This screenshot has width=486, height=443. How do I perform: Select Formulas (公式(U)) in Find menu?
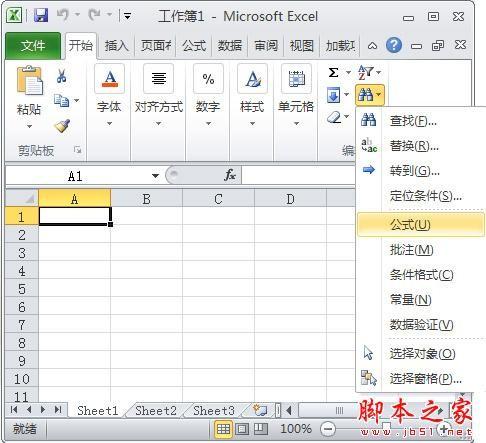[421, 225]
